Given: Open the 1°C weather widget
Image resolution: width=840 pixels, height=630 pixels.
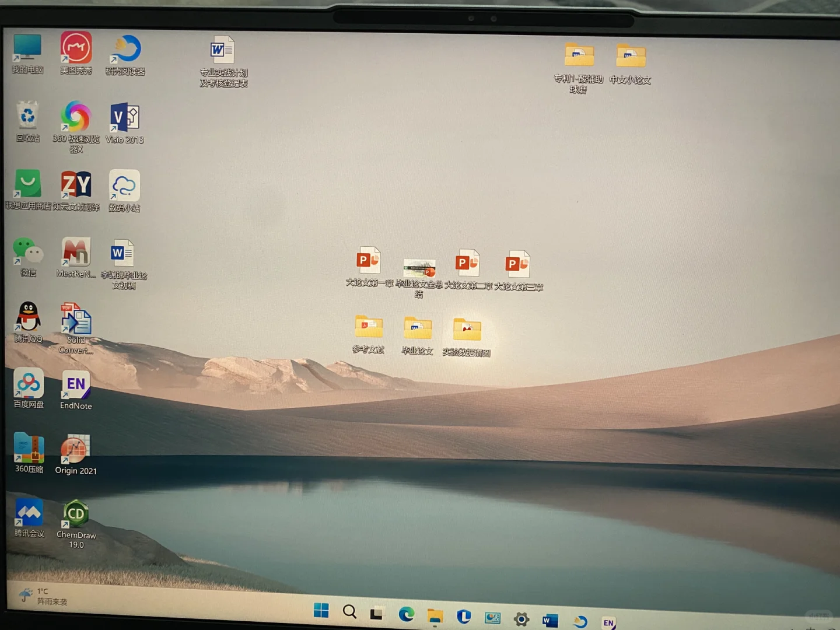Looking at the screenshot, I should pos(43,596).
